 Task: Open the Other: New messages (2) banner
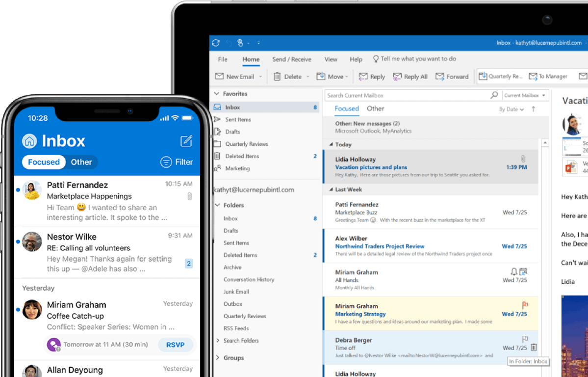point(436,127)
